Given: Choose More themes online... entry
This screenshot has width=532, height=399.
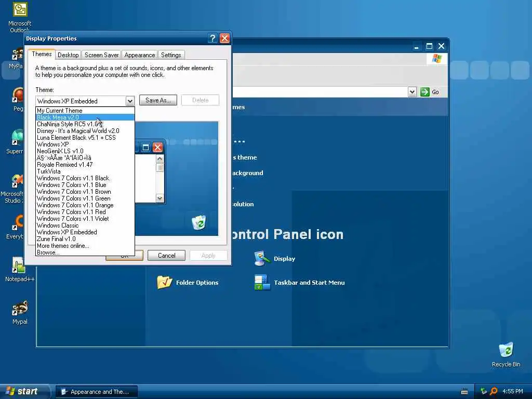Looking at the screenshot, I should coord(85,246).
